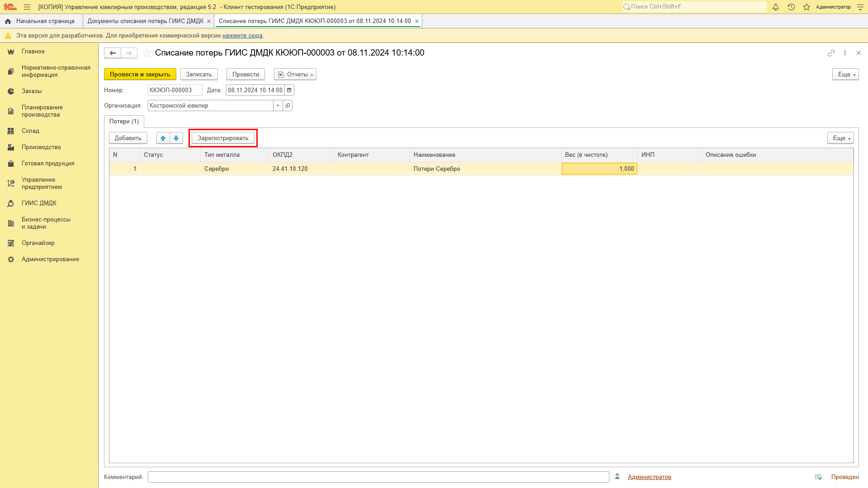This screenshot has width=868, height=488.
Task: Move row down arrow
Action: [176, 138]
